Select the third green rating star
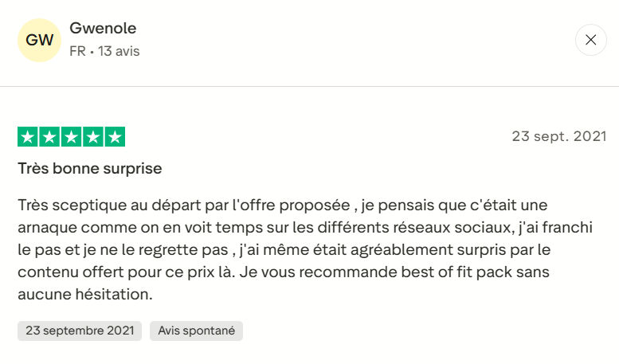The image size is (619, 364). [x=71, y=137]
